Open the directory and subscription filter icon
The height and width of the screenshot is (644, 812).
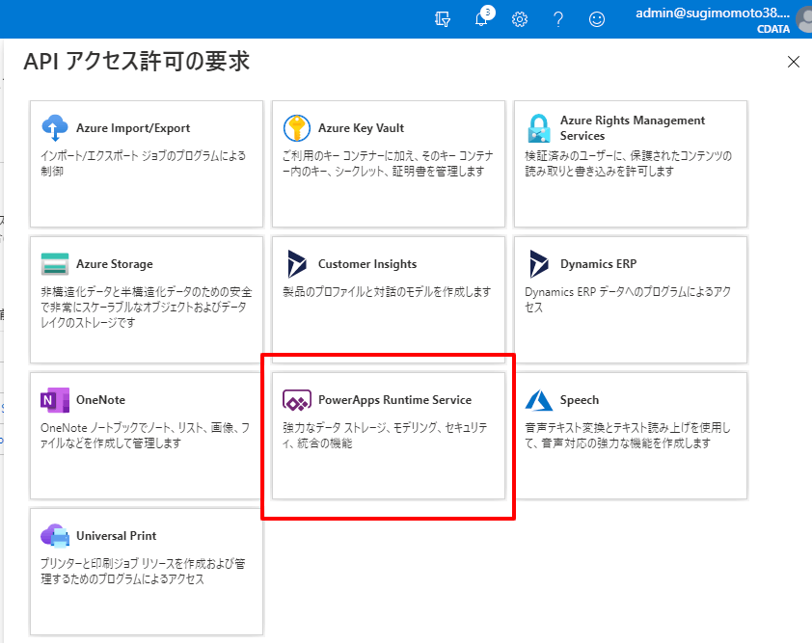pos(444,19)
